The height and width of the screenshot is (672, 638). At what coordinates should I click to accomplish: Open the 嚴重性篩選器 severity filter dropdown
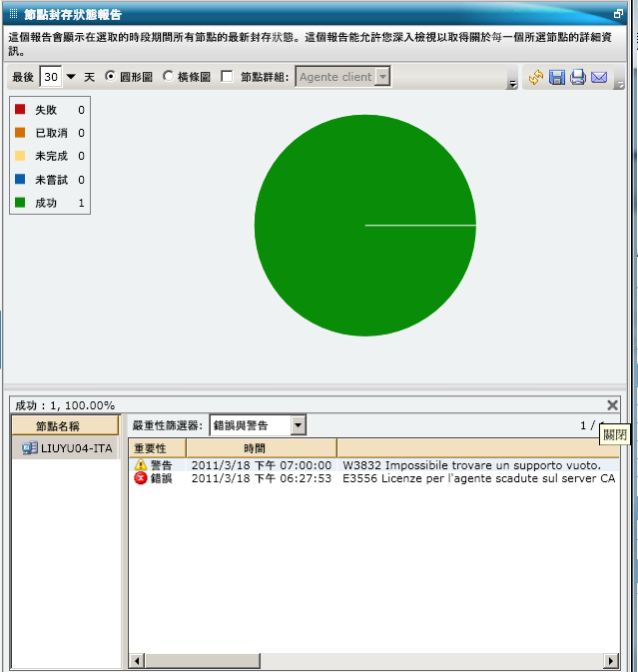(x=298, y=425)
